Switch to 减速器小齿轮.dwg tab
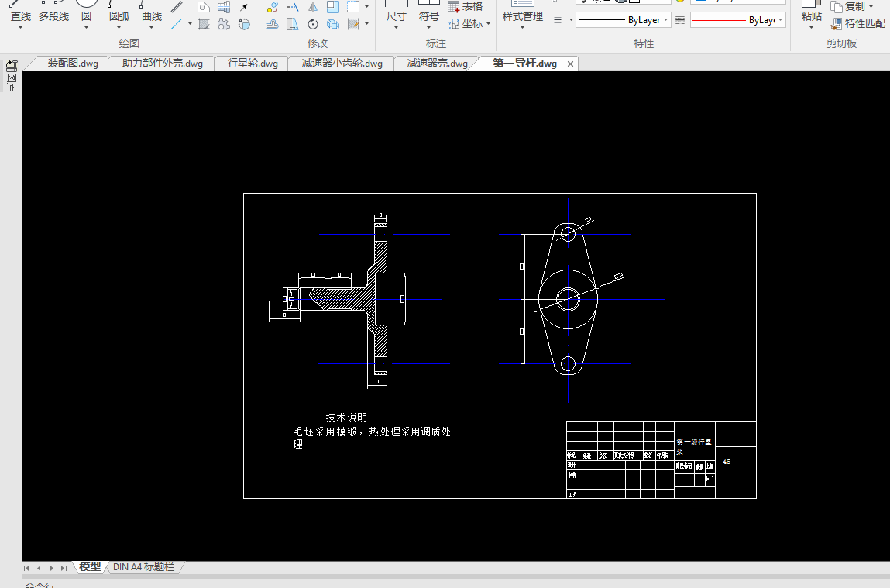890x588 pixels. (342, 64)
